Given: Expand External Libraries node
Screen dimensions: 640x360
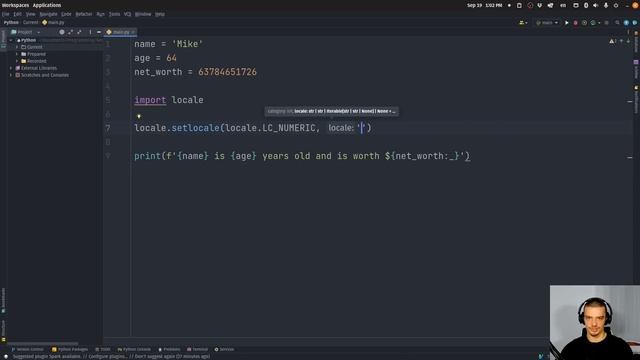Looking at the screenshot, I should tap(11, 68).
